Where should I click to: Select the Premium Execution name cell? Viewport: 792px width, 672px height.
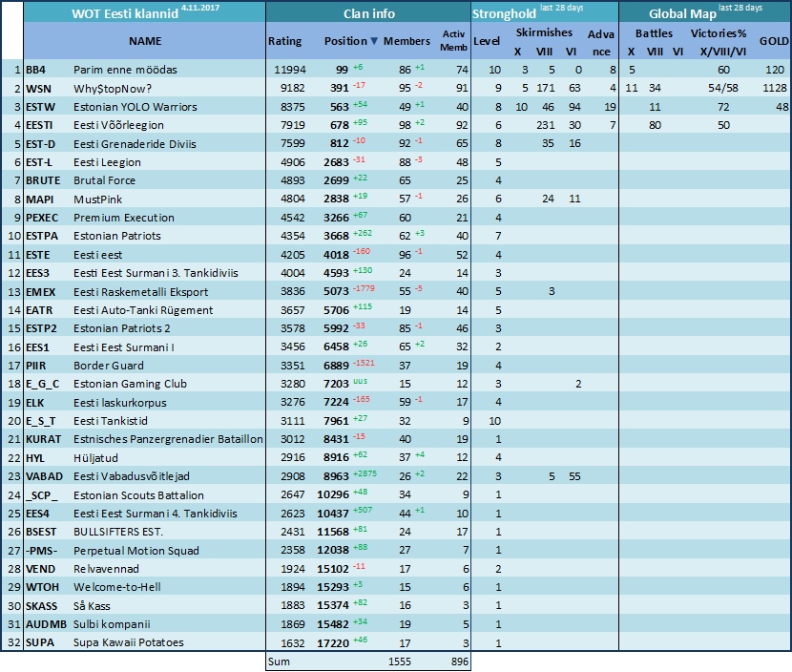point(124,218)
